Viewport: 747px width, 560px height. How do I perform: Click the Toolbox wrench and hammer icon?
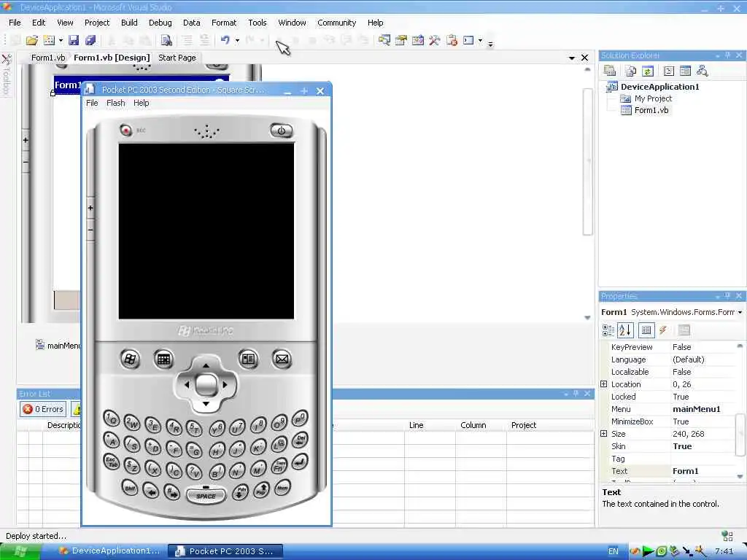[435, 41]
